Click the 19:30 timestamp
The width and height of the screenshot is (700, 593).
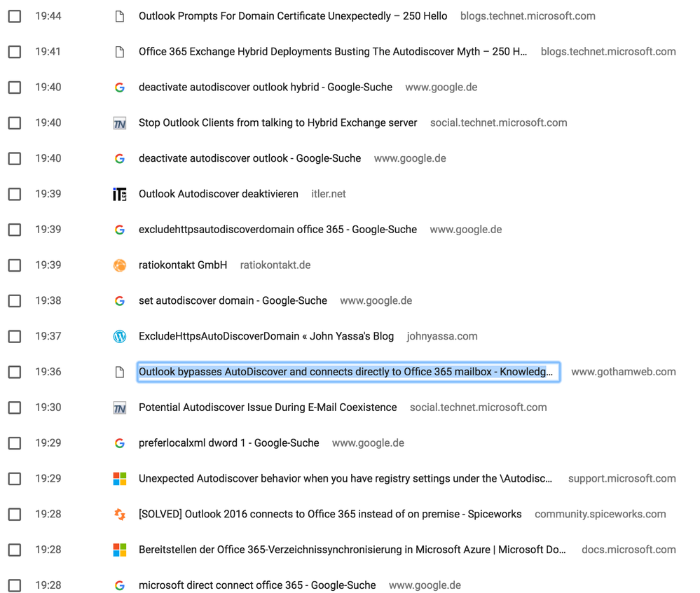(x=48, y=407)
